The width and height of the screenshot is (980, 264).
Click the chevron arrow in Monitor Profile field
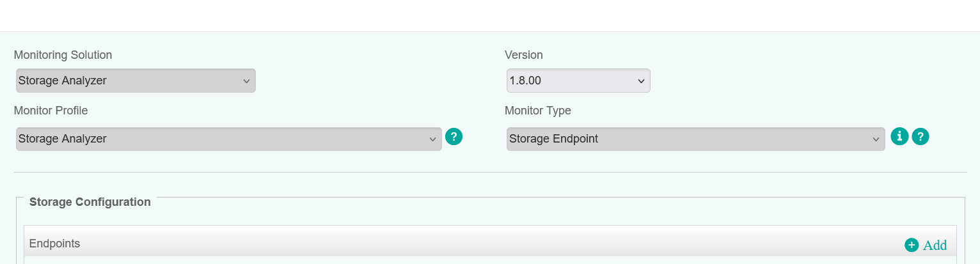432,139
